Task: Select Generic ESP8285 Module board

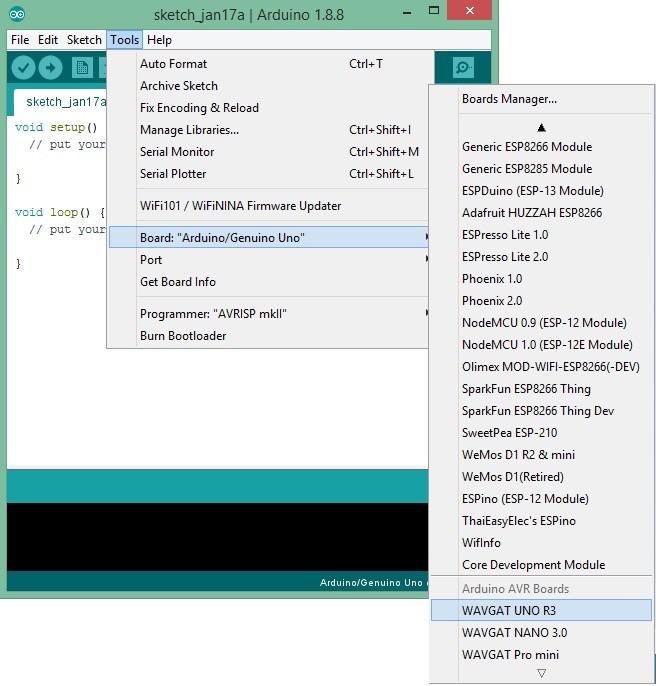Action: 541,169
